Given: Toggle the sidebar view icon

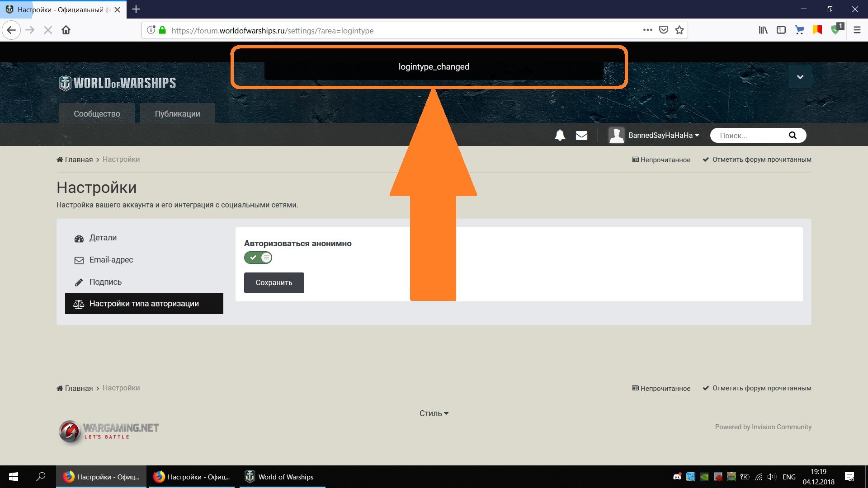Looking at the screenshot, I should click(781, 30).
